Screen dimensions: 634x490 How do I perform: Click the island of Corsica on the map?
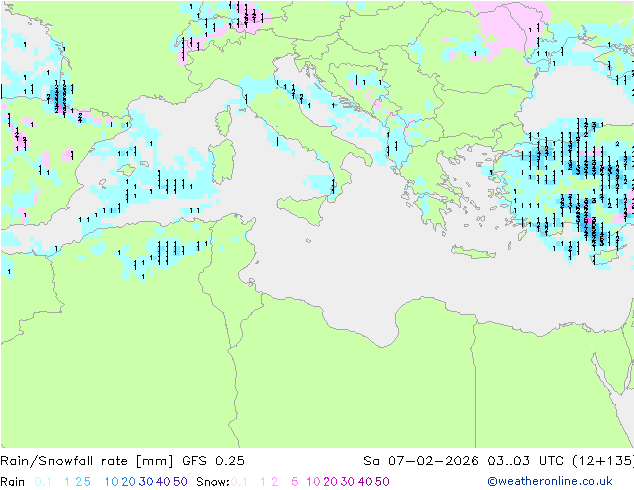224,121
